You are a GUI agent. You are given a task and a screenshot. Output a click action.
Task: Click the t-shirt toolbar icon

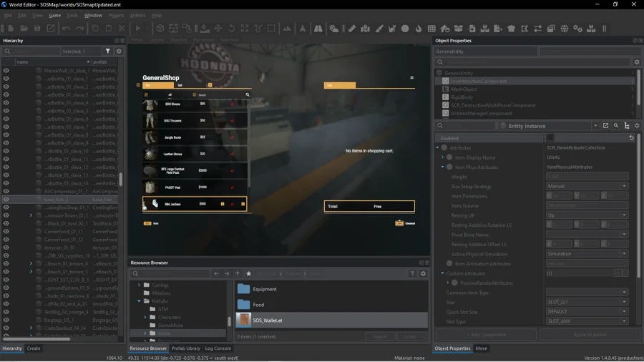coord(512,29)
